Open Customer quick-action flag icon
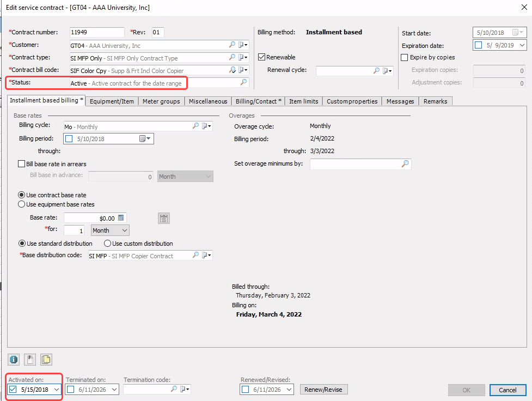The image size is (532, 401). coord(243,45)
